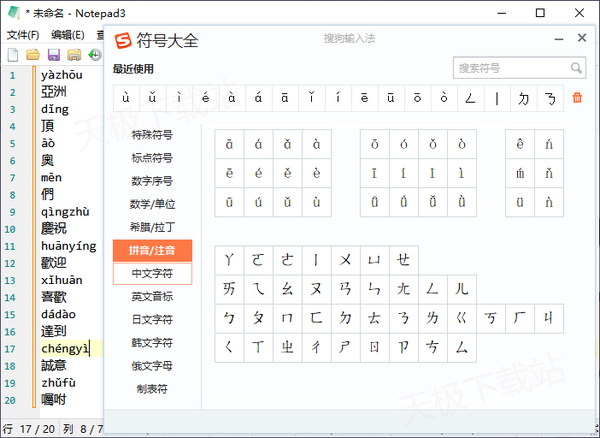Click the Open folder toolbar icon
The height and width of the screenshot is (438, 600).
(x=32, y=54)
